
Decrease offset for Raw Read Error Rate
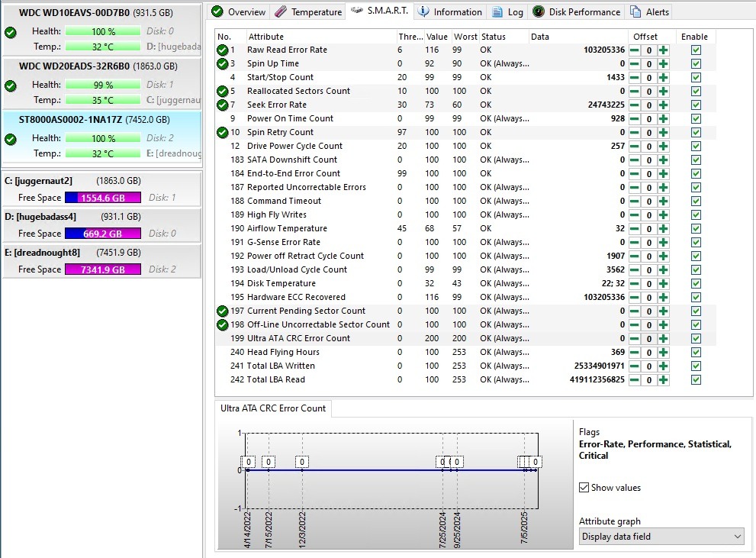tap(635, 50)
